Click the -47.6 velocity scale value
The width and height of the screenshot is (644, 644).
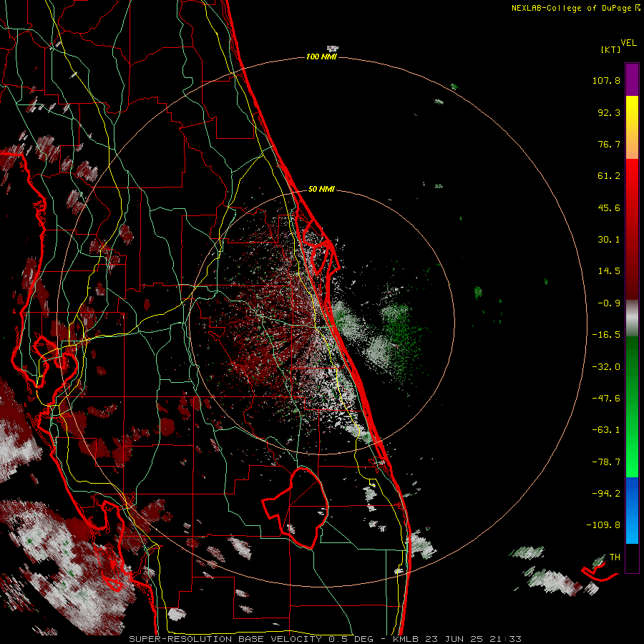(606, 399)
